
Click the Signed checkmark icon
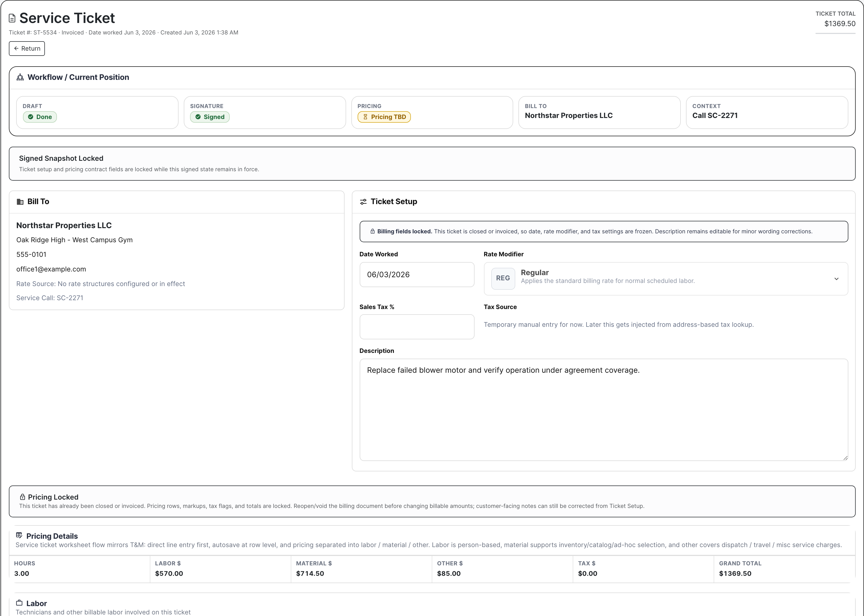tap(198, 117)
